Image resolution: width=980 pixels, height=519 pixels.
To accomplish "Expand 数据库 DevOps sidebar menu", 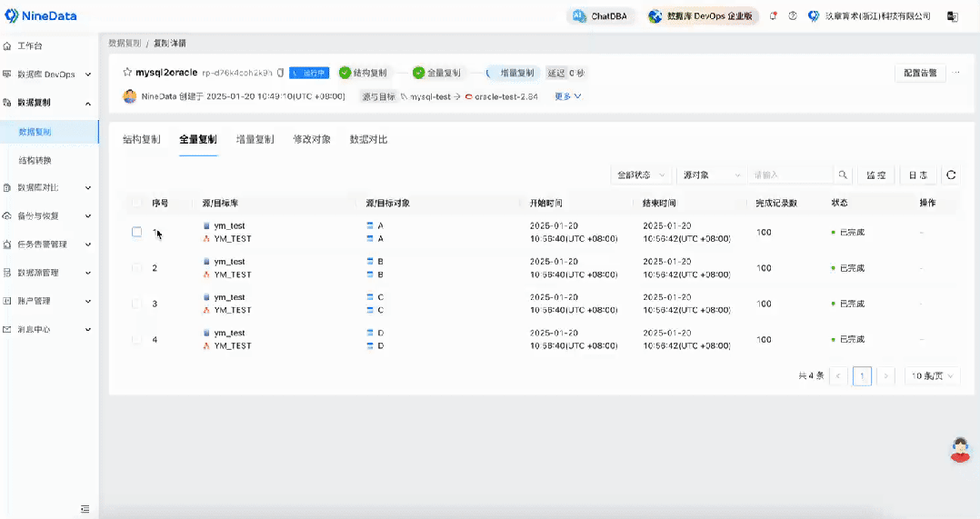I will pos(49,75).
